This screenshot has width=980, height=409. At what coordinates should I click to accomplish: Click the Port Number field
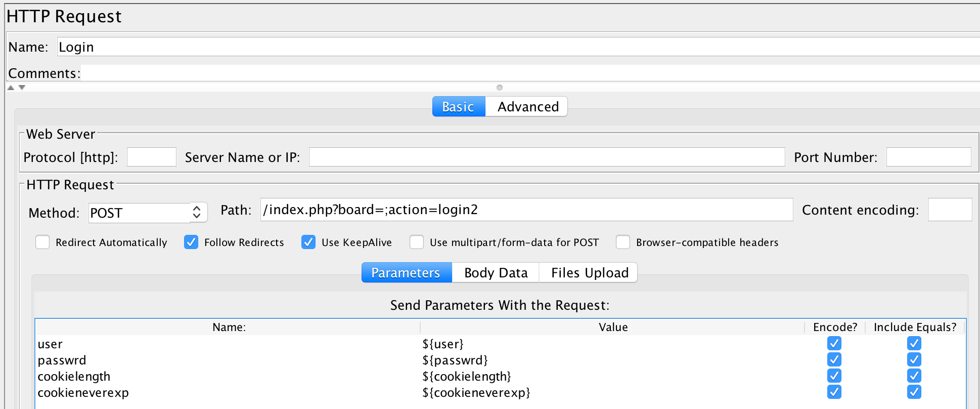(928, 157)
